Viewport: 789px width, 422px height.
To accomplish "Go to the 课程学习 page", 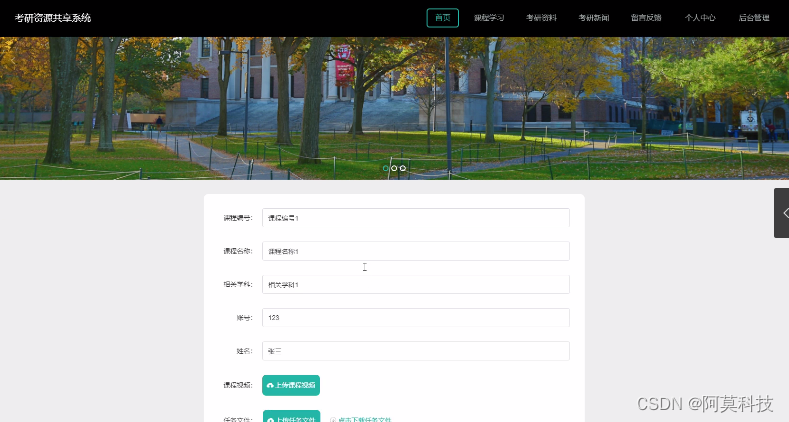I will tap(489, 18).
